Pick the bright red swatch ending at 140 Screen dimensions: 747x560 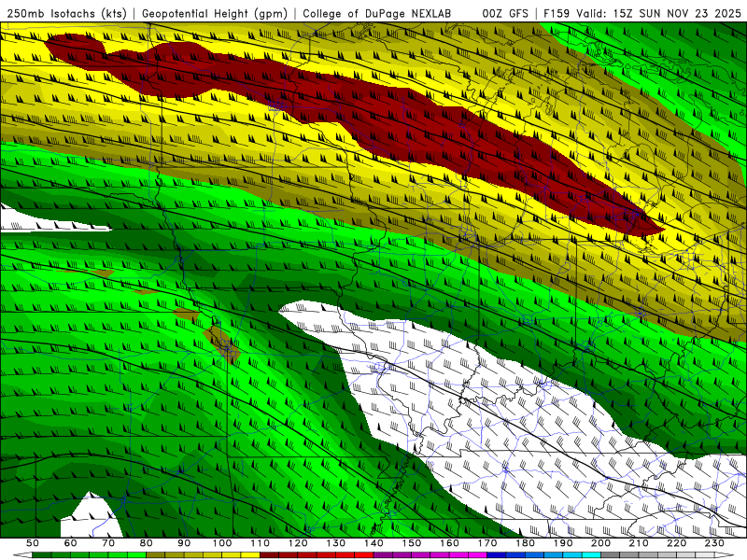[x=364, y=554]
